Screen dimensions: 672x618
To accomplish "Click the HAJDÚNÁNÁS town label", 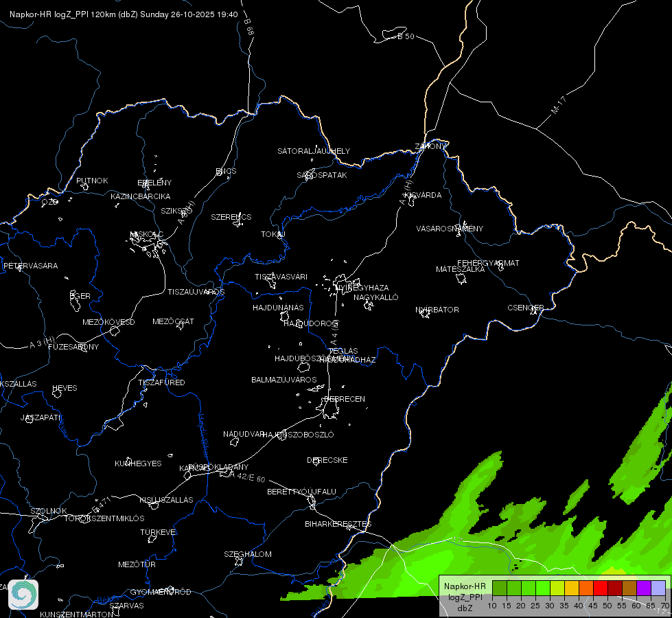I will tap(278, 308).
